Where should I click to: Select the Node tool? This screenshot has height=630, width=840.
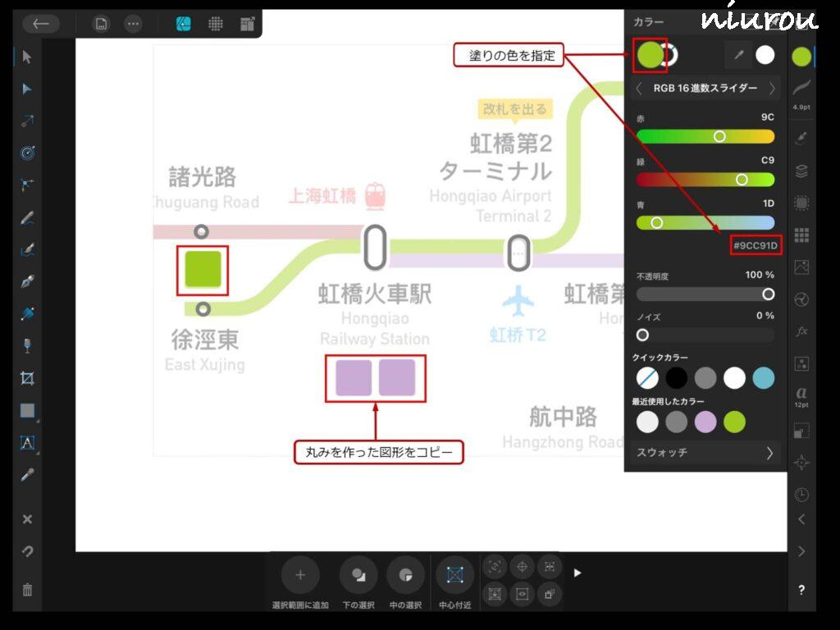click(27, 89)
